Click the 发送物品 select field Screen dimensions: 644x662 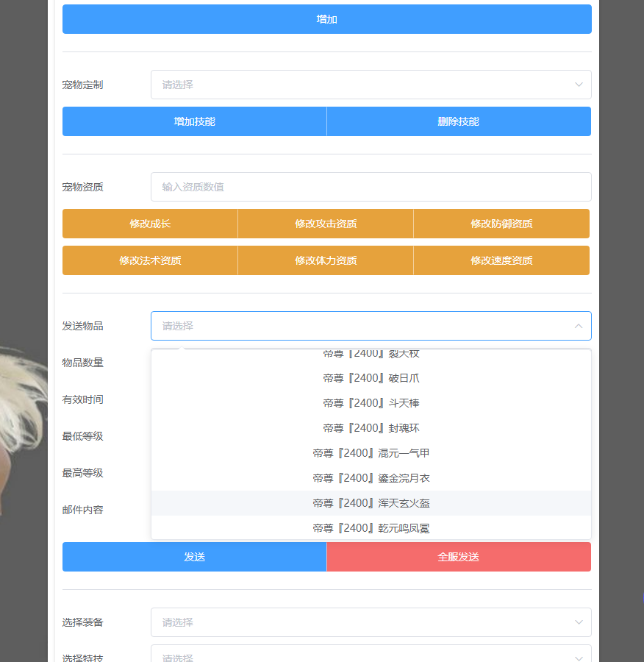[x=360, y=326]
